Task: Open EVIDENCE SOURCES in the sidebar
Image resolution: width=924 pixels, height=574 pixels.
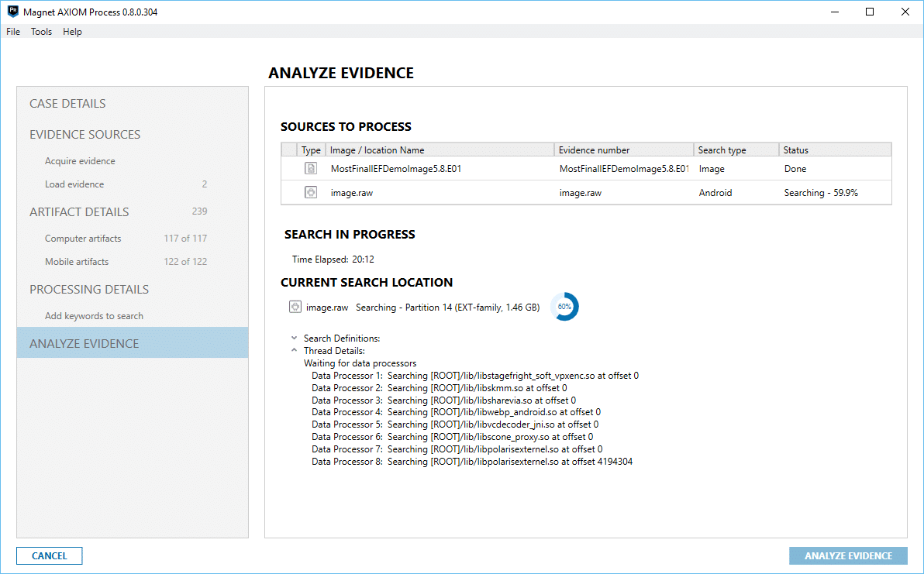Action: click(84, 134)
